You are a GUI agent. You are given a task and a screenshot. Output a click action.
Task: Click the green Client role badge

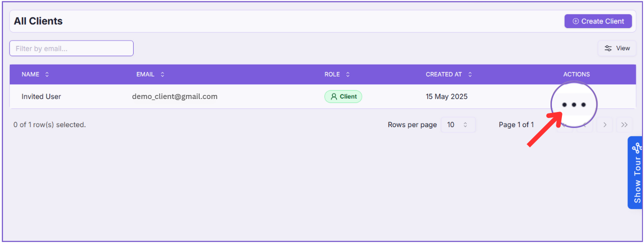click(343, 96)
